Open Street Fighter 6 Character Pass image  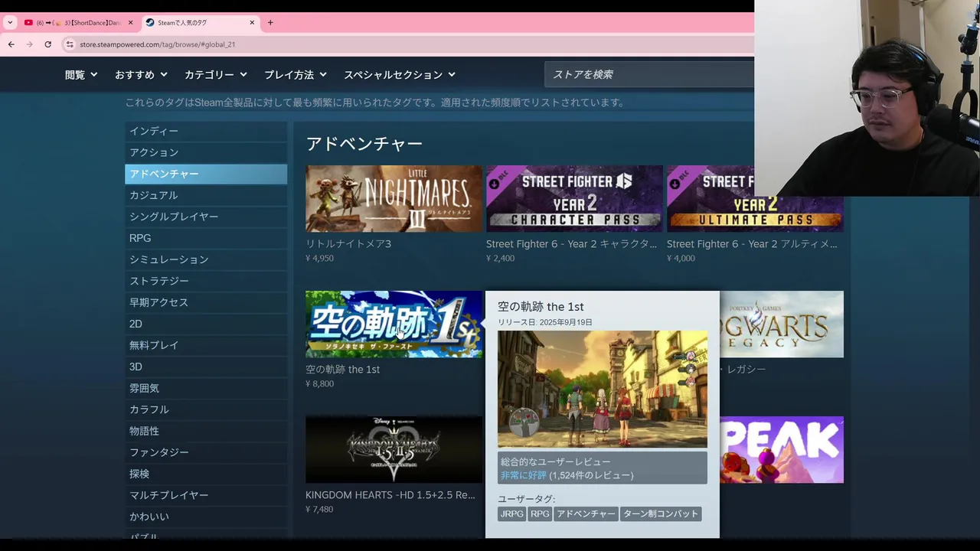tap(574, 198)
